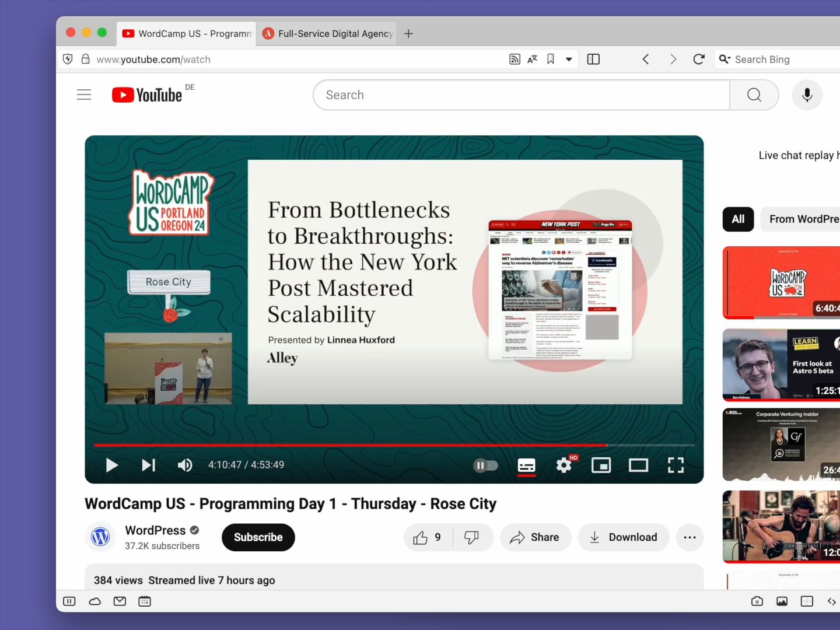Open Corporate Venturing Insider video

tap(781, 444)
